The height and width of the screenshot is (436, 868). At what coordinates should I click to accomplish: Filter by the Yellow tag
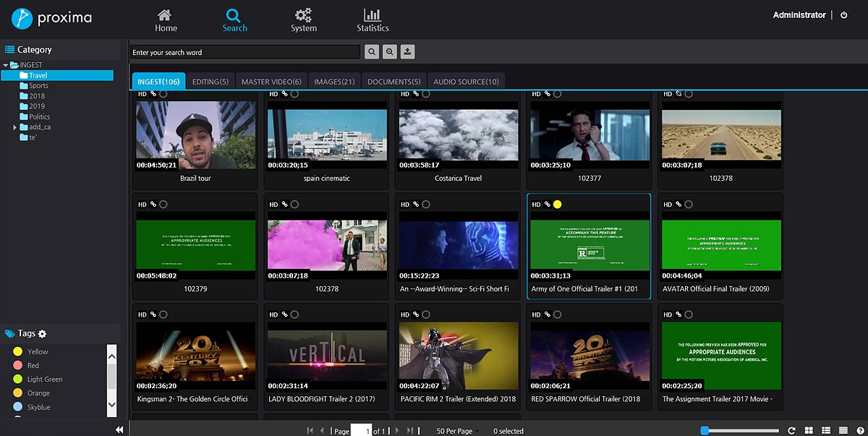(x=30, y=351)
